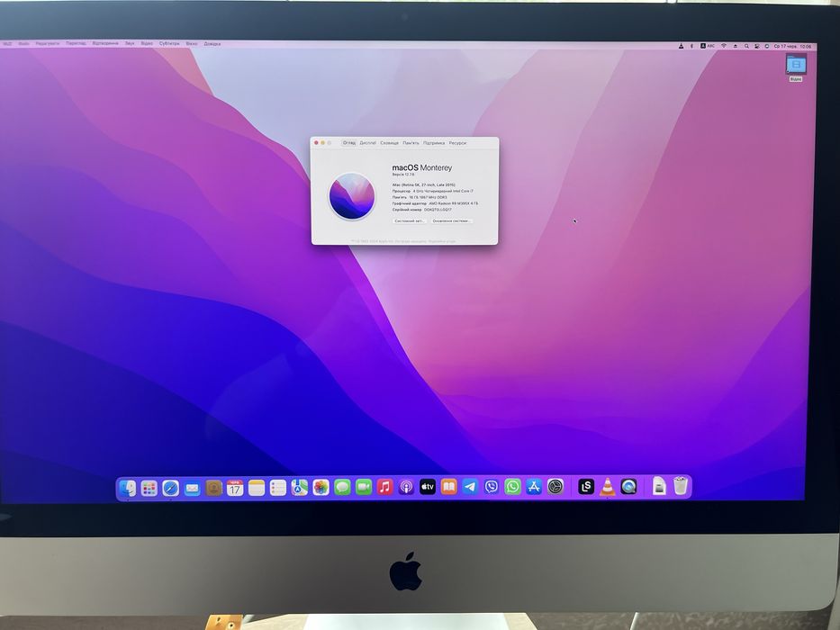The height and width of the screenshot is (630, 840).
Task: Switch to the Сховище tab
Action: (x=390, y=143)
